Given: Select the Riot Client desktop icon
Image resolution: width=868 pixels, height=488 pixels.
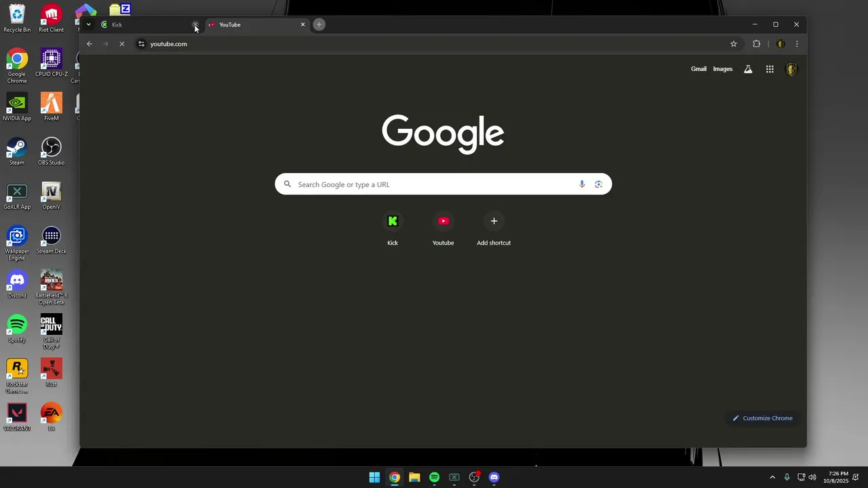Looking at the screenshot, I should pos(52,19).
